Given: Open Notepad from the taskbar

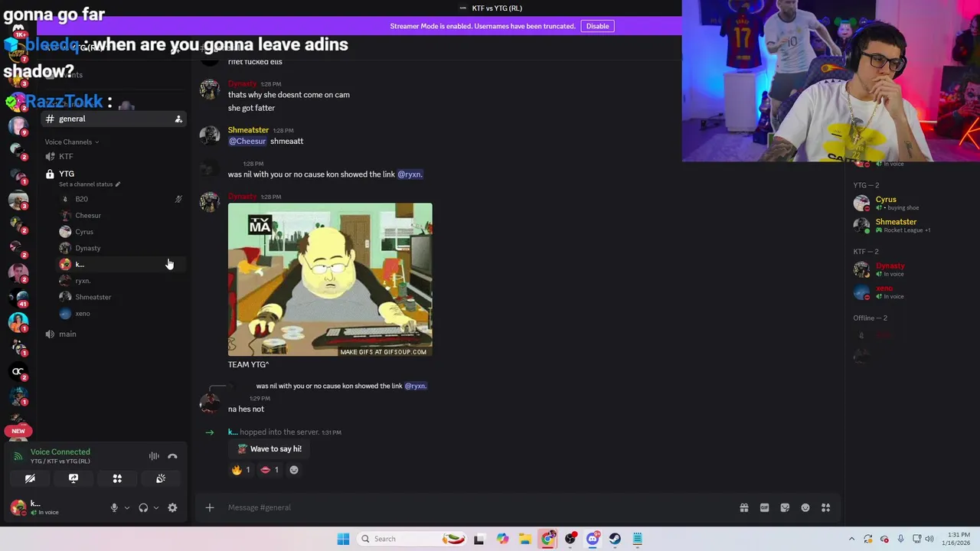Looking at the screenshot, I should [x=637, y=539].
